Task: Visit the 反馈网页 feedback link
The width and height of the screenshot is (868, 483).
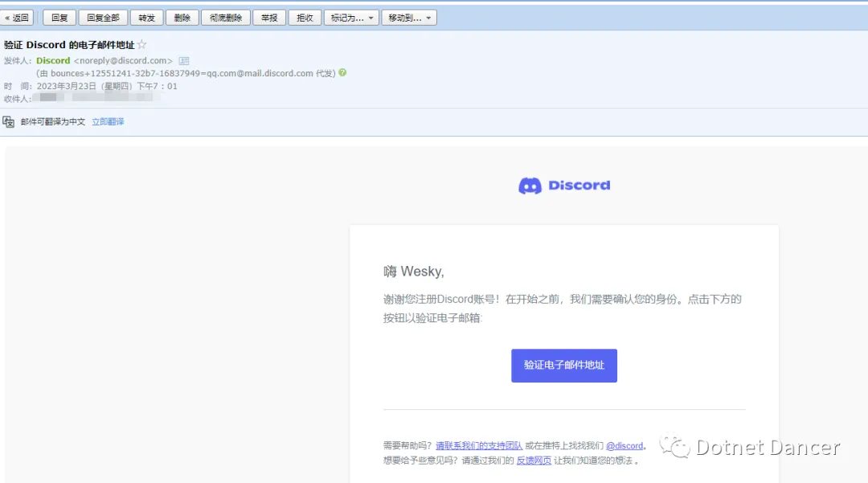Action: (534, 460)
